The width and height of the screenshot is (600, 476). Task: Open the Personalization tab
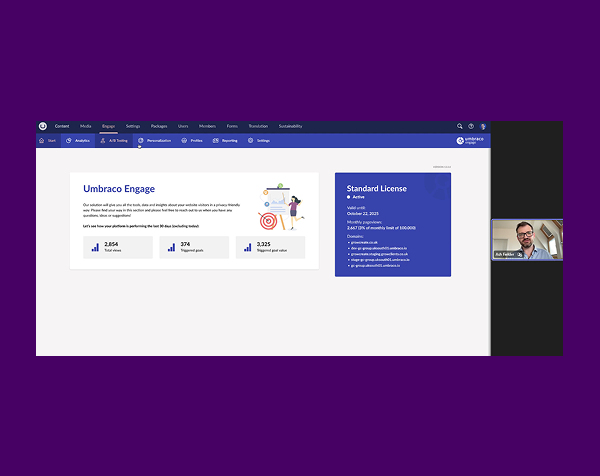(x=155, y=140)
